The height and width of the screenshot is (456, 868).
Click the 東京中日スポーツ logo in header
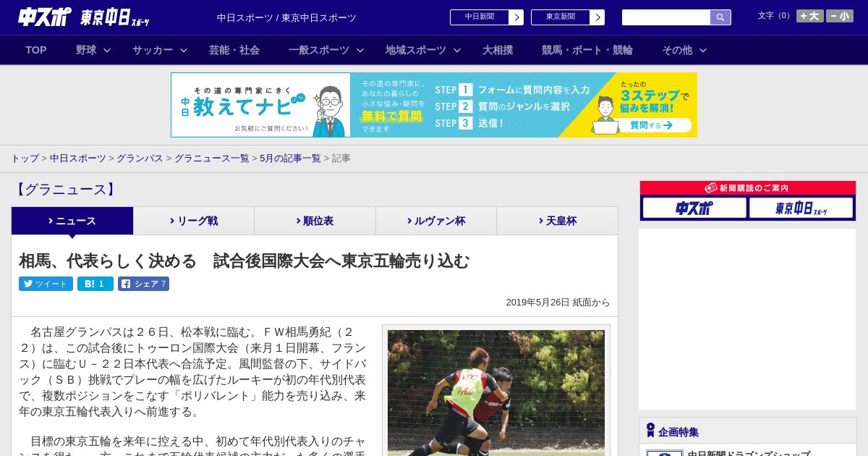point(115,17)
